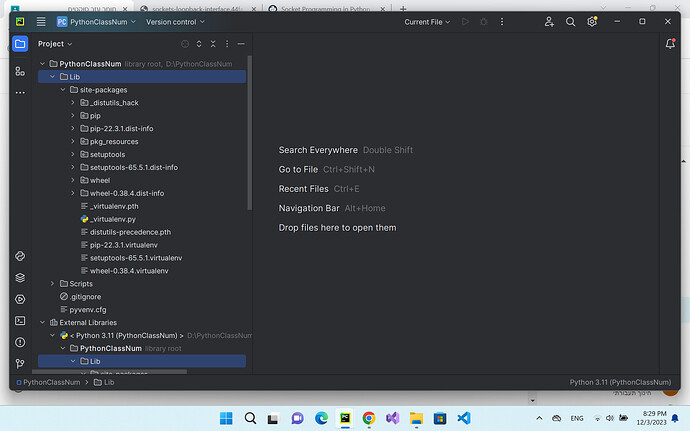690x431 pixels.
Task: Select the _virtualenv.pth file
Action: 142,206
